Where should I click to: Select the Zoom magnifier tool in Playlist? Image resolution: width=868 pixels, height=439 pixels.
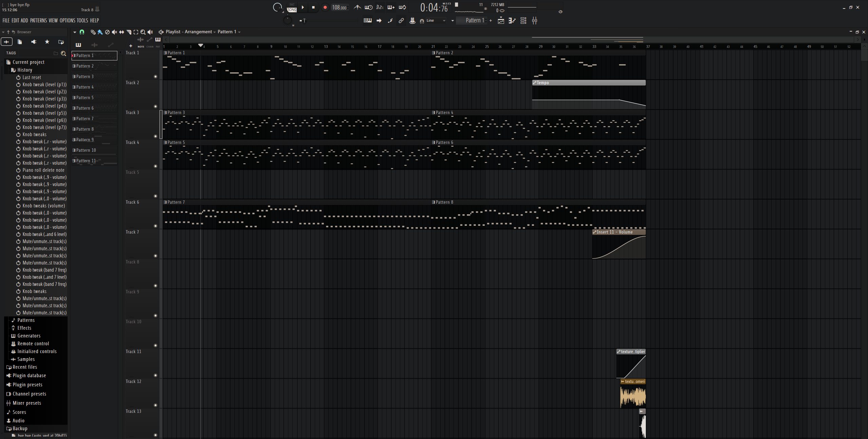click(143, 32)
